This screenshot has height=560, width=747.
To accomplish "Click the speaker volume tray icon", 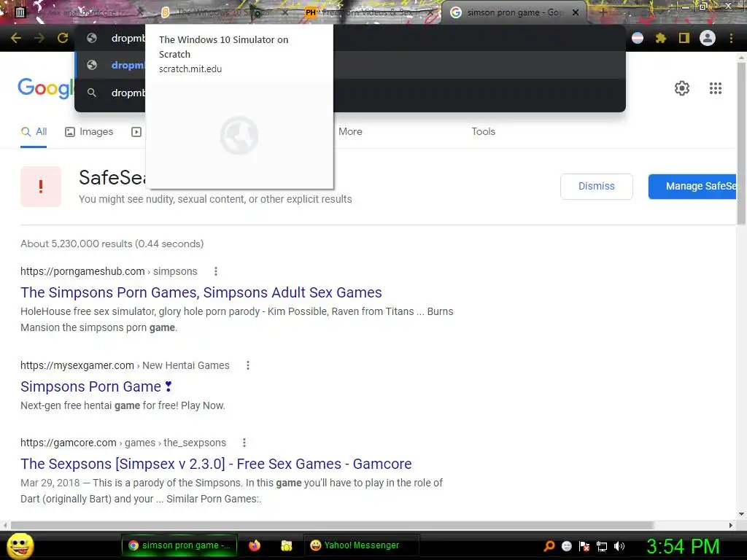I will click(619, 546).
